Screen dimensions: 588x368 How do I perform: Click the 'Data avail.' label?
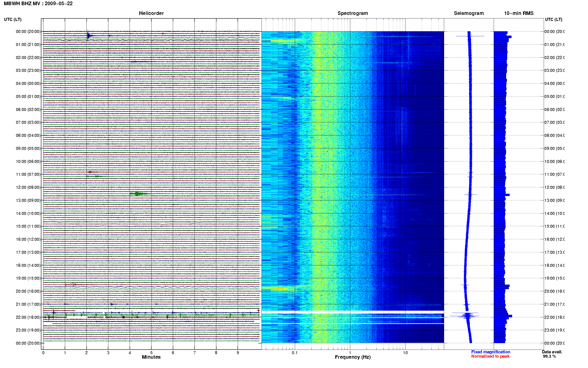[x=552, y=352]
